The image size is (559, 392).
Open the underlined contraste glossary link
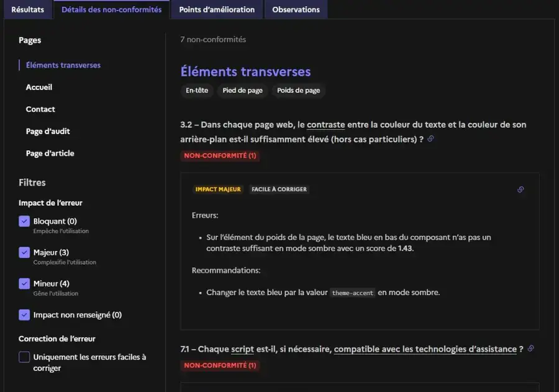click(326, 125)
